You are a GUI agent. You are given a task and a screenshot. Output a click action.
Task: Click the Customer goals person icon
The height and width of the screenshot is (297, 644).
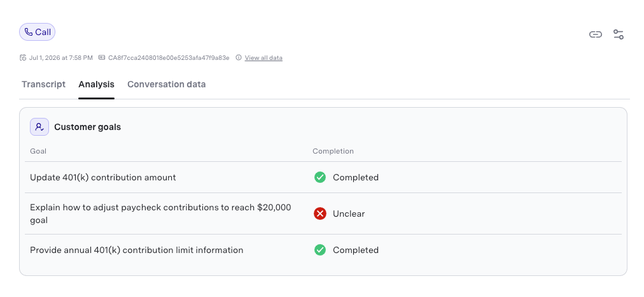(x=39, y=127)
